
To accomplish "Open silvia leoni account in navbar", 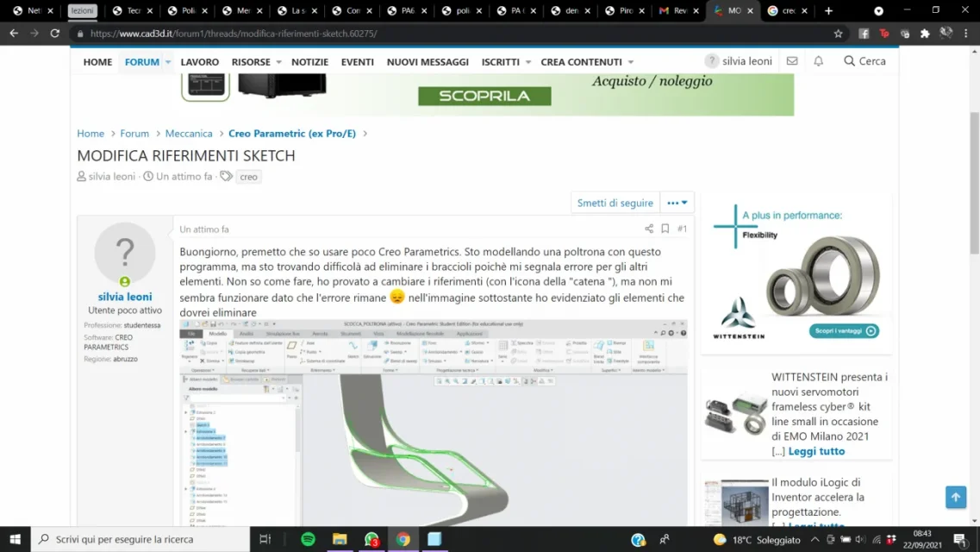I will point(739,60).
